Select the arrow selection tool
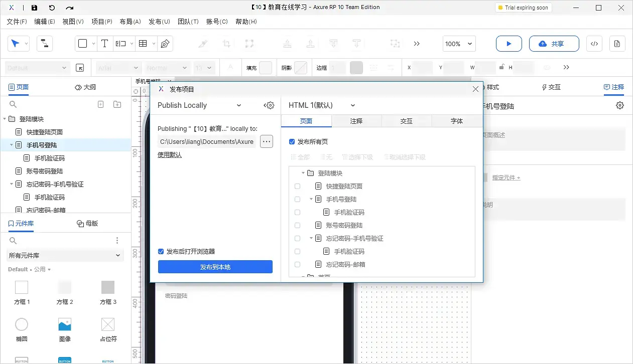Screen dimensions: 633x364 pos(15,44)
